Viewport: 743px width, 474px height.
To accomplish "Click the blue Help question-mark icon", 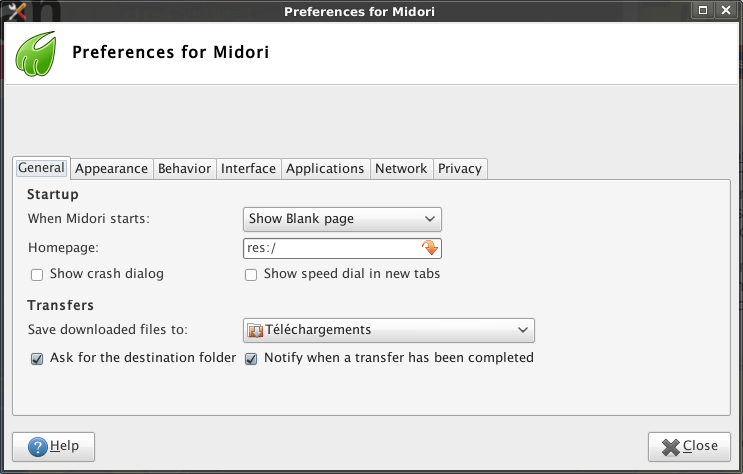I will pyautogui.click(x=38, y=446).
